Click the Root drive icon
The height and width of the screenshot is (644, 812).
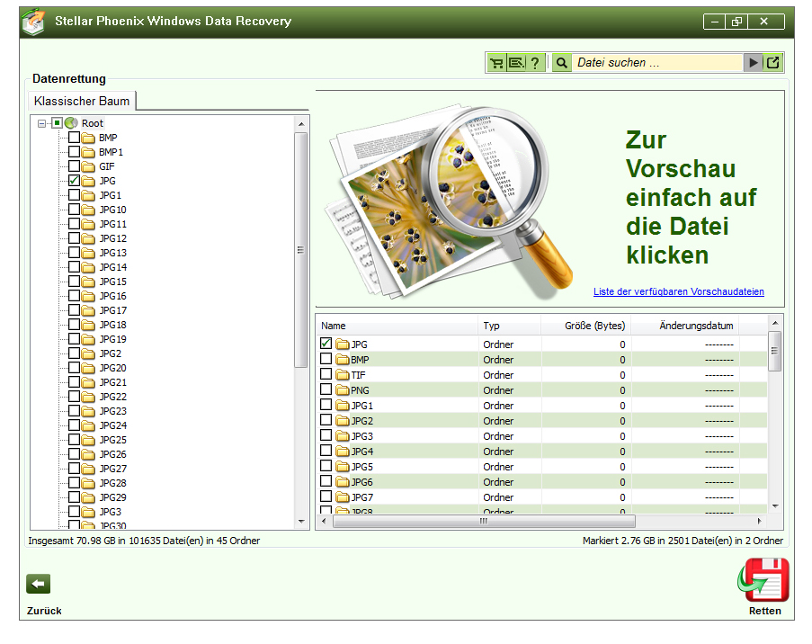pyautogui.click(x=71, y=123)
